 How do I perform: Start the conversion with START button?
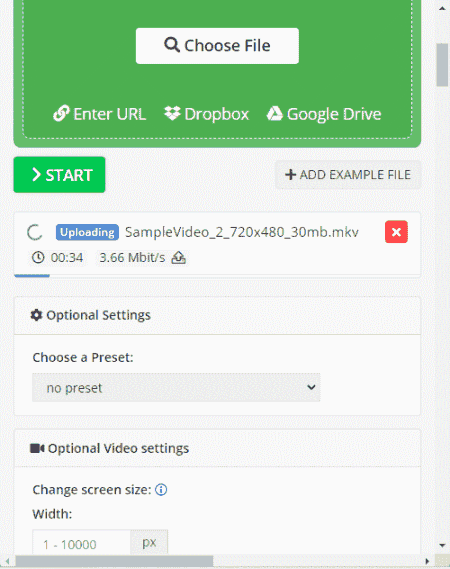pyautogui.click(x=60, y=175)
